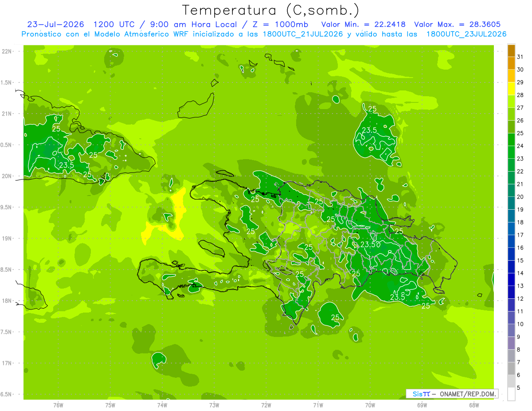Click the '76W' longitude axis label
Image resolution: width=532 pixels, height=411 pixels.
click(x=58, y=405)
